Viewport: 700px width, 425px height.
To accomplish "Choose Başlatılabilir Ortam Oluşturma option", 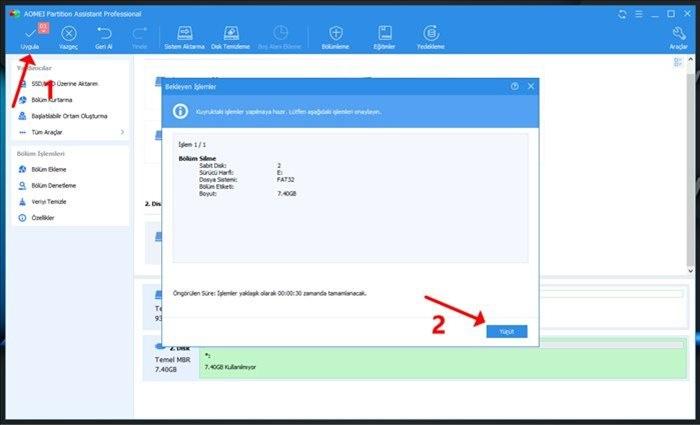I will click(68, 115).
